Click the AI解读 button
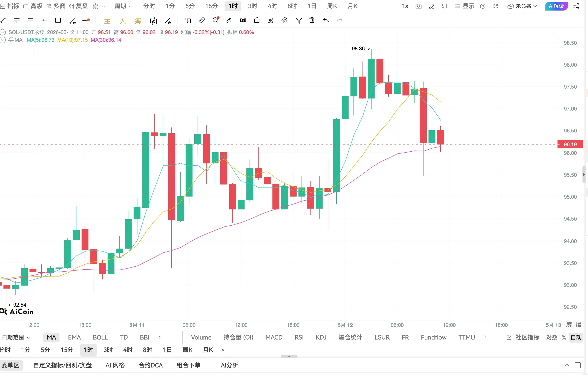 pos(556,6)
